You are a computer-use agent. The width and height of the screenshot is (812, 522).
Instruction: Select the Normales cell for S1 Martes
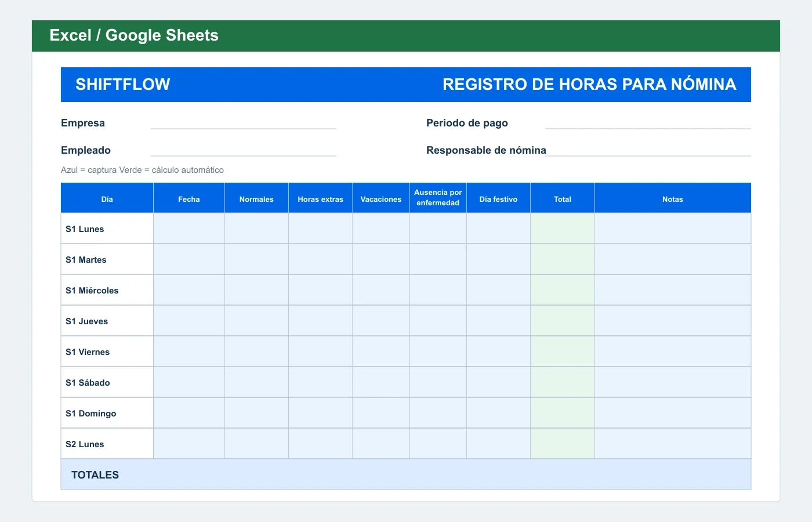click(x=256, y=259)
